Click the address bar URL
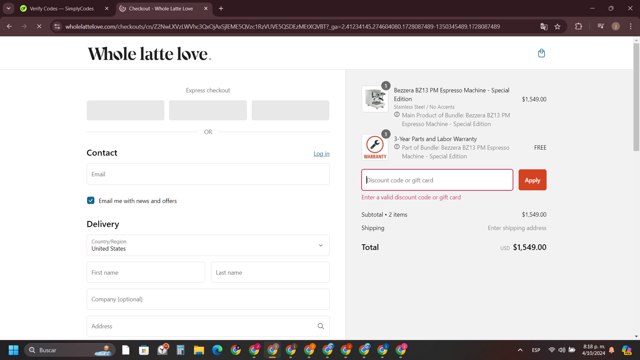640x360 pixels. (282, 27)
